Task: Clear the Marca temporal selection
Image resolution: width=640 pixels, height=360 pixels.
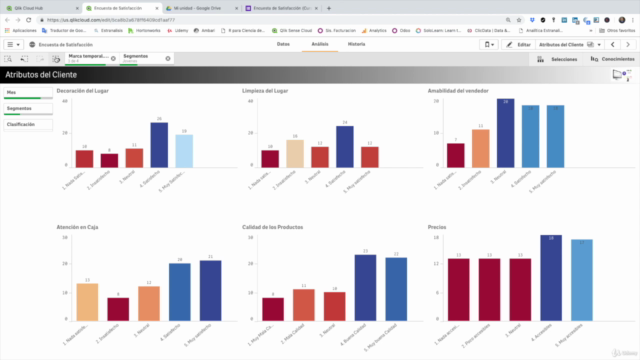Action: tap(113, 59)
